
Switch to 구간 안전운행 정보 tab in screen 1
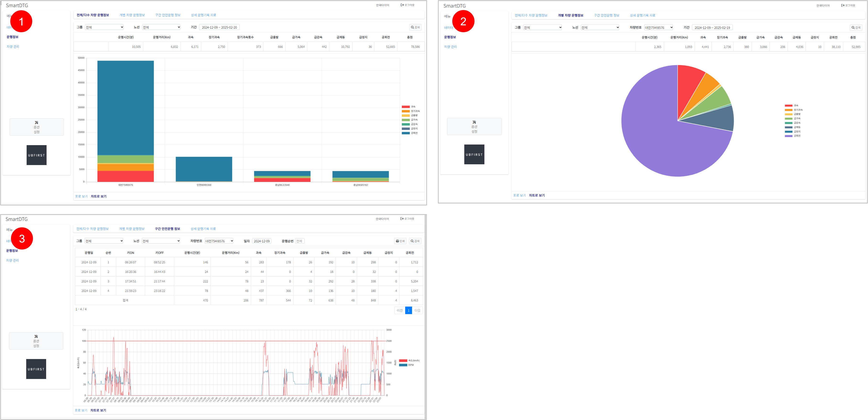pyautogui.click(x=168, y=15)
